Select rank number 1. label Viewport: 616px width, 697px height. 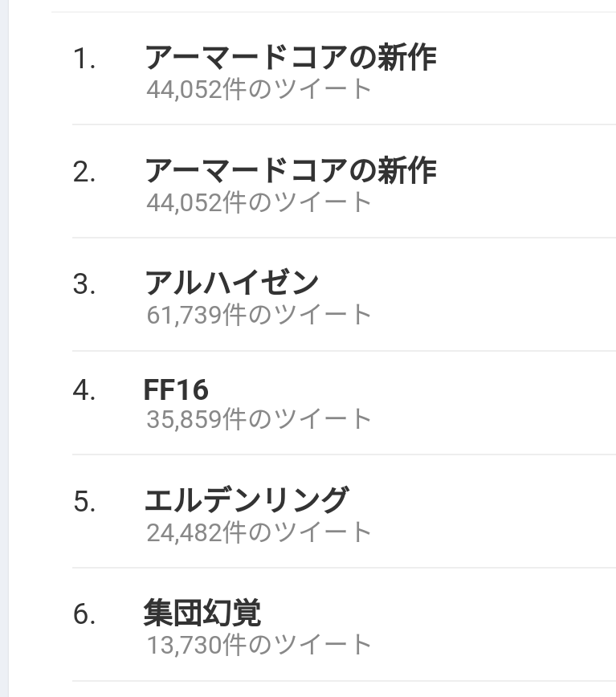(84, 59)
